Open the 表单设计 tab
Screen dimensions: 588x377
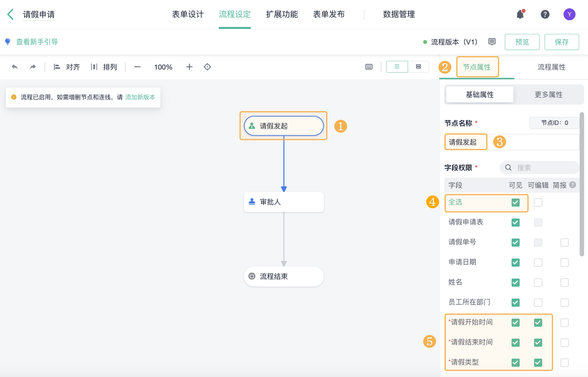pyautogui.click(x=188, y=14)
